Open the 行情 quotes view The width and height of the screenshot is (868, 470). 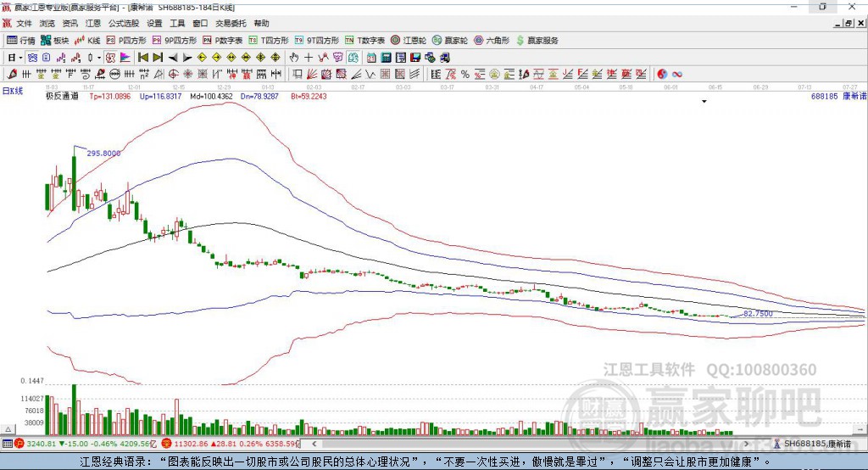[x=20, y=41]
